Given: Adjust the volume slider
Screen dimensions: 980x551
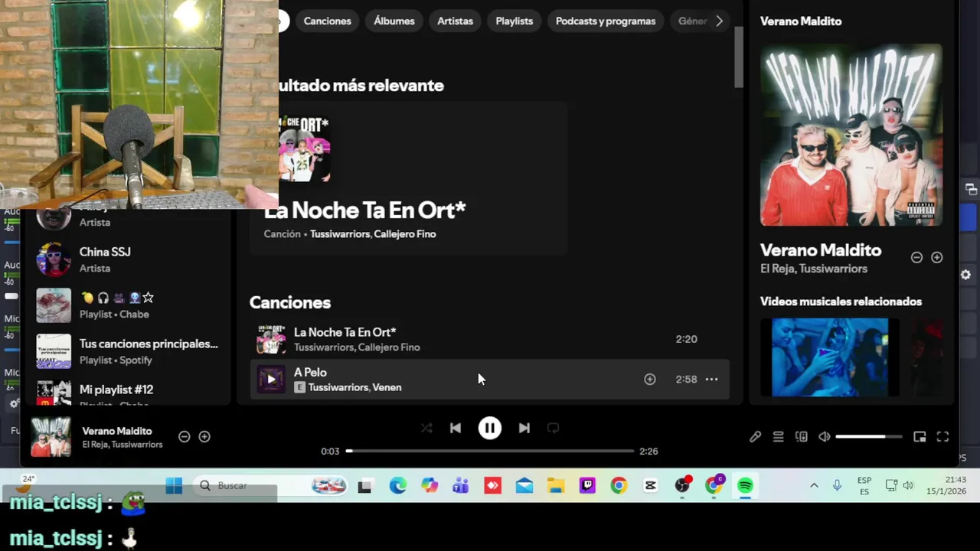Looking at the screenshot, I should tap(869, 436).
